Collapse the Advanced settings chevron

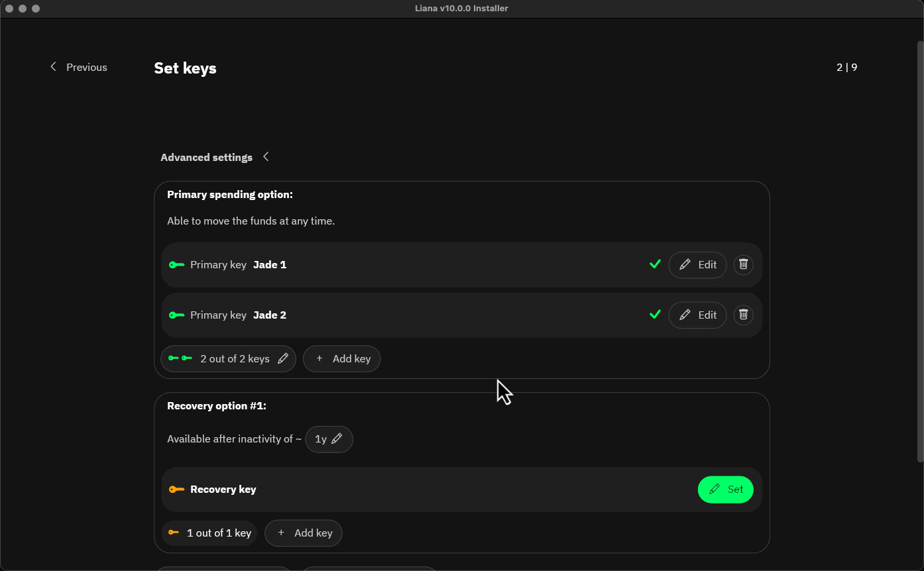click(x=266, y=157)
